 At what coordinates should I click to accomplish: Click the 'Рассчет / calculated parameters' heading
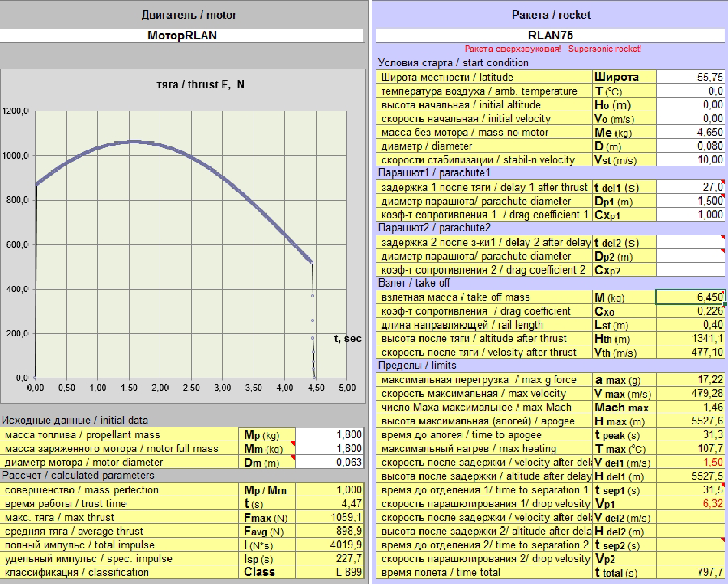(x=78, y=475)
